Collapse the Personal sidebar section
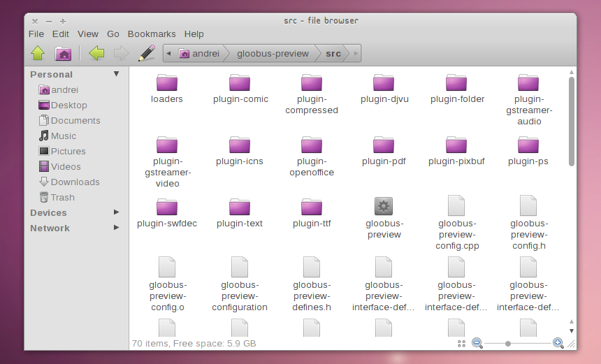 (x=116, y=74)
